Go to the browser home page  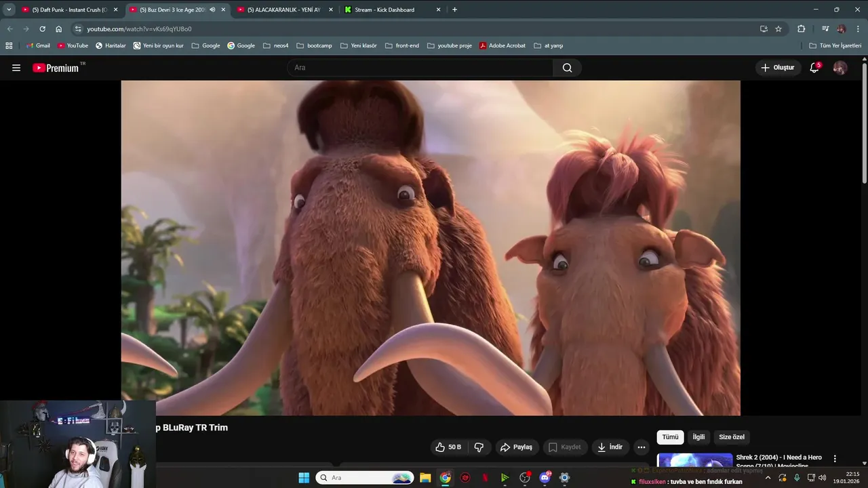59,29
